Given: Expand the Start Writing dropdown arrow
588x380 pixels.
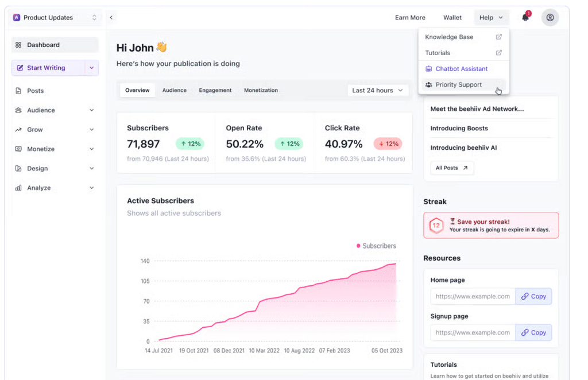Looking at the screenshot, I should [x=91, y=68].
